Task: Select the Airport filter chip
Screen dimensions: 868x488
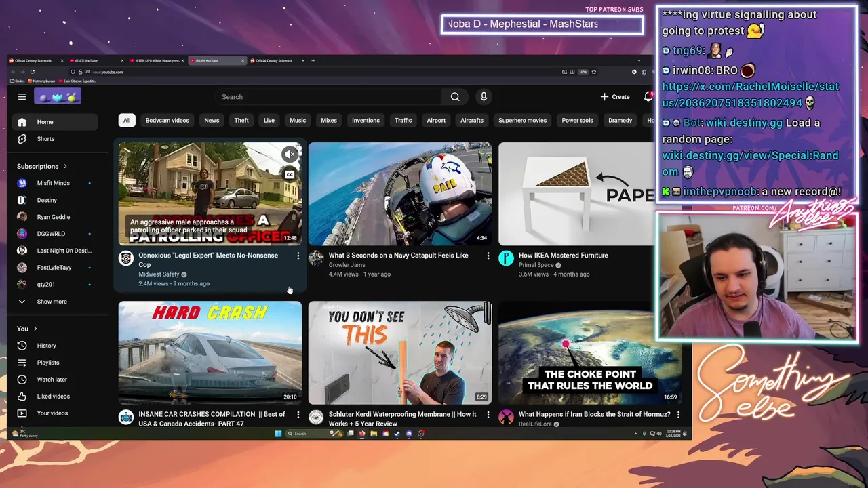Action: click(436, 120)
